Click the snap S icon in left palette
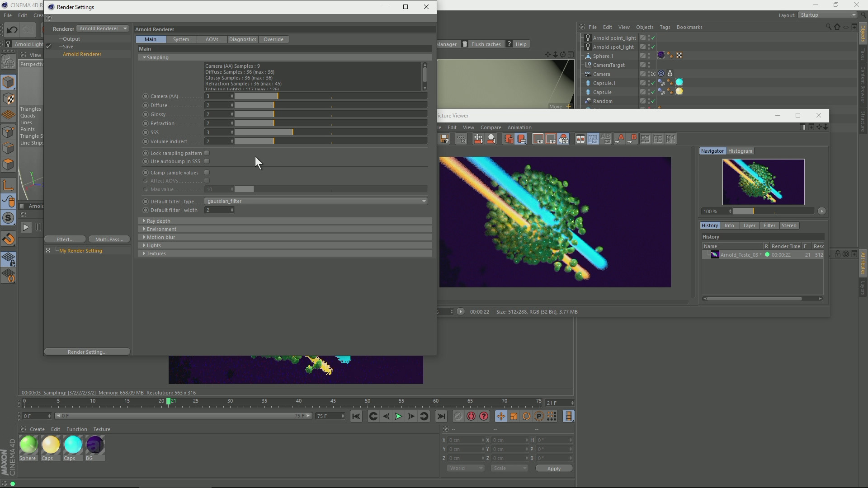Screen dimensions: 868x488 8,218
